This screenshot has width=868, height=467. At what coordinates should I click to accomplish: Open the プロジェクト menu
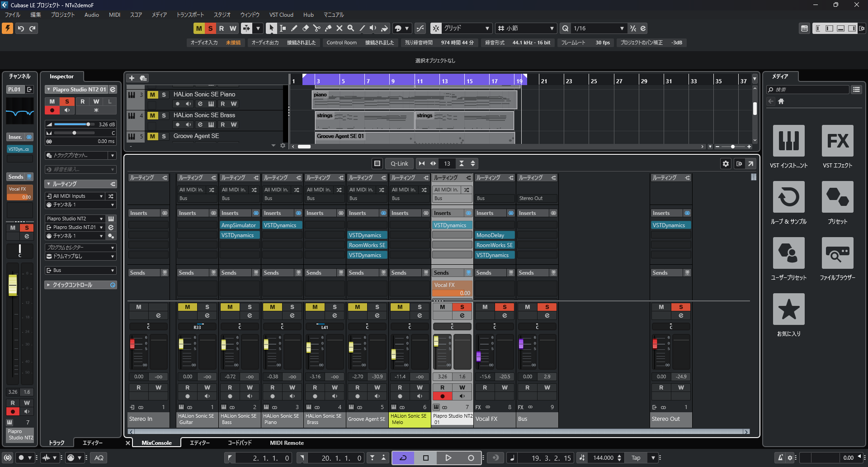tap(62, 15)
